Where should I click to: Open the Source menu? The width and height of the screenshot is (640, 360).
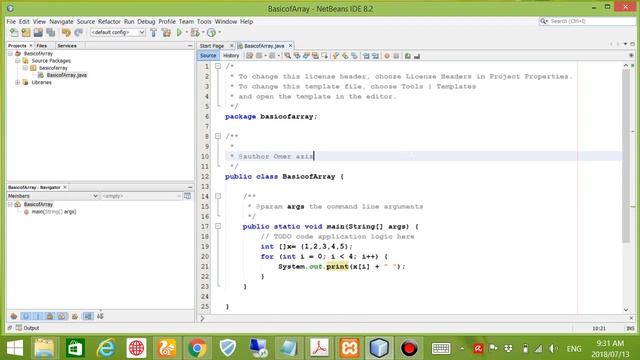pyautogui.click(x=86, y=22)
